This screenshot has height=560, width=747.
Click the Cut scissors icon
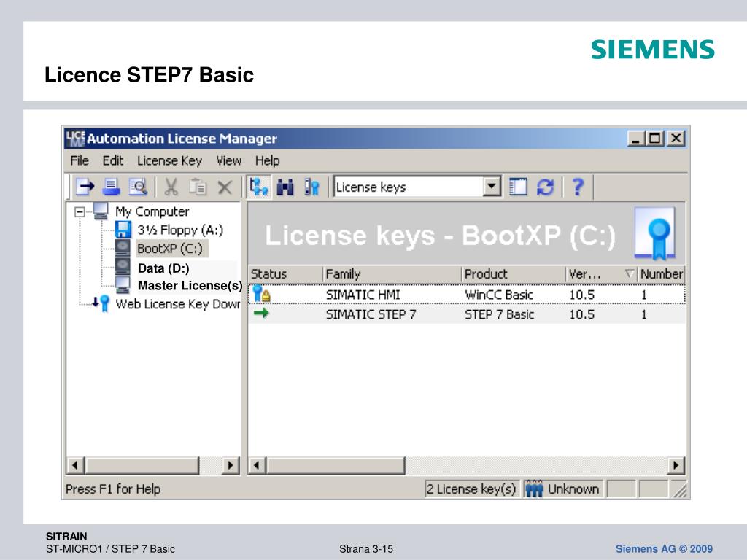(x=171, y=187)
